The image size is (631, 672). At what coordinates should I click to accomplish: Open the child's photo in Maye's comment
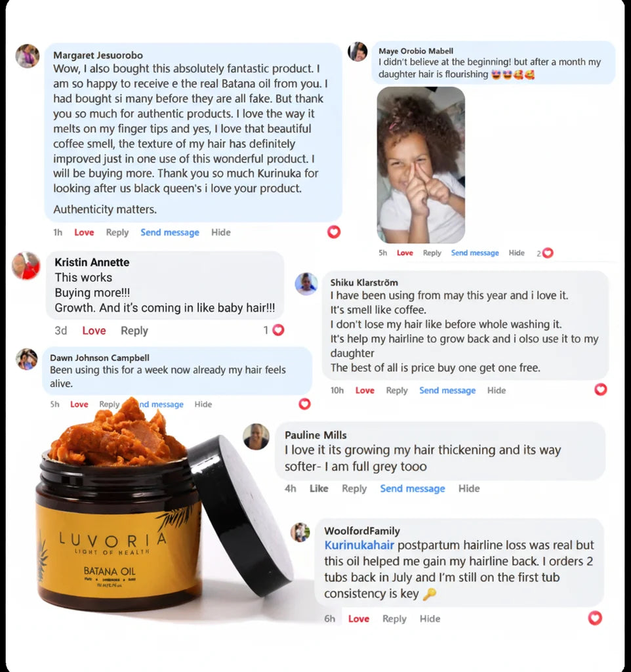[x=420, y=165]
